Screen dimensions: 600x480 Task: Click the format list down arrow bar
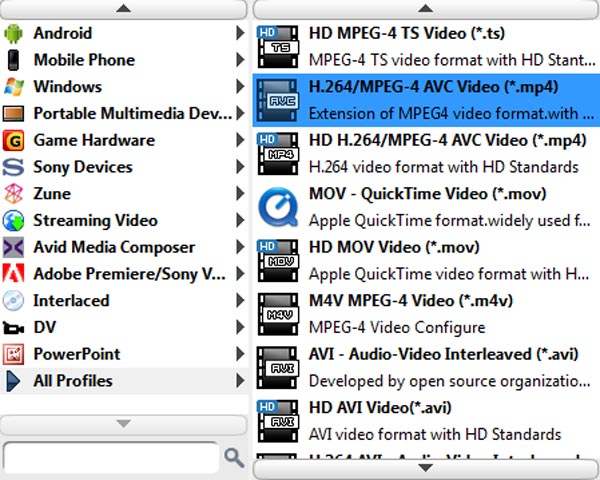pyautogui.click(x=426, y=469)
